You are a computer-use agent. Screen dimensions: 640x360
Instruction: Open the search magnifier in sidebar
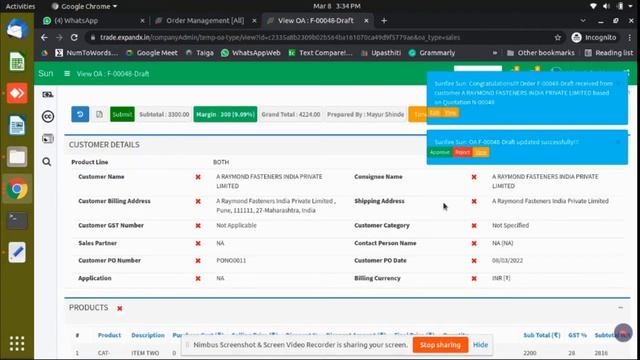pos(47,162)
